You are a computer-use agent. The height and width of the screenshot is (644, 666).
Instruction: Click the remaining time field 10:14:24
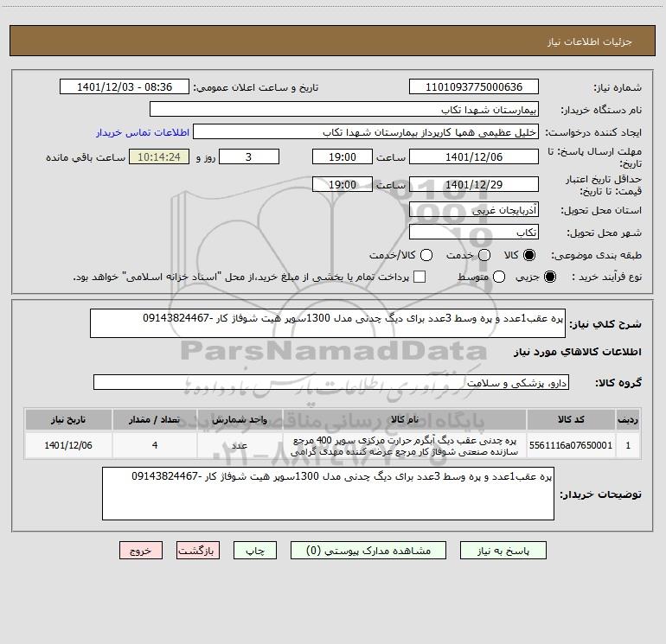click(159, 156)
